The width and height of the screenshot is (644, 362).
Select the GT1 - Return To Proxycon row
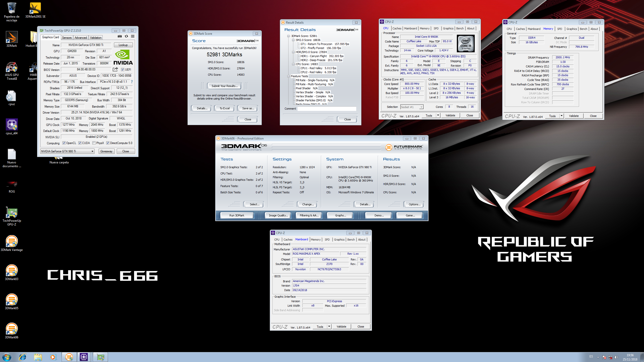click(325, 44)
